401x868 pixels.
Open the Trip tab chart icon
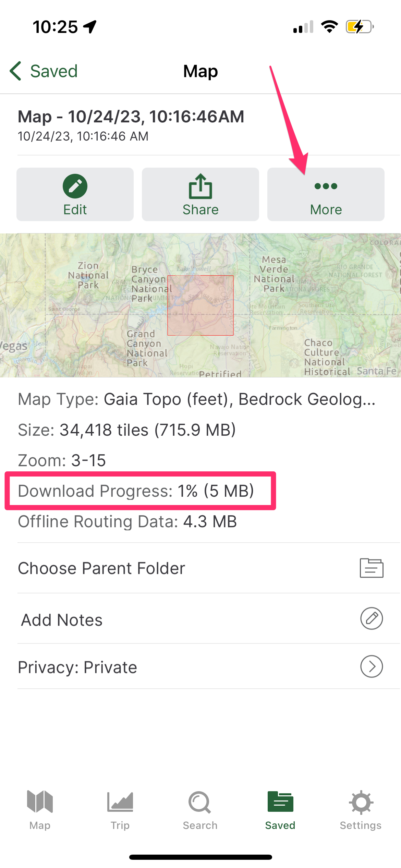pos(120,802)
